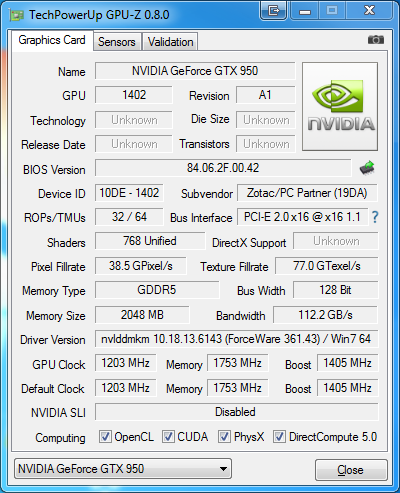Open the Graphics Card tab
400x493 pixels.
52,40
